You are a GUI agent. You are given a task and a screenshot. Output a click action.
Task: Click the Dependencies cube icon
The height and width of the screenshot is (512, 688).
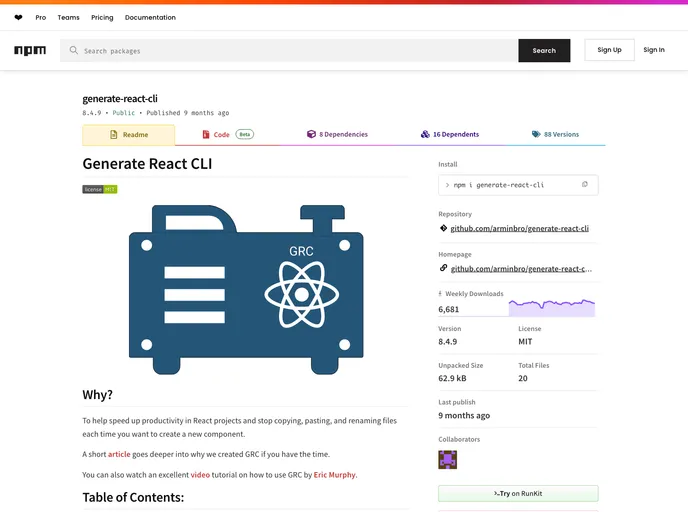point(311,134)
